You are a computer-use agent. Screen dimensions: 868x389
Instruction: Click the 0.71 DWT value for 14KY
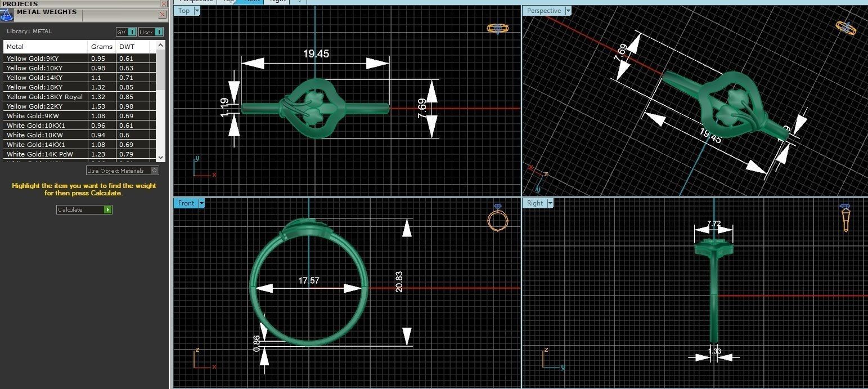[x=126, y=78]
